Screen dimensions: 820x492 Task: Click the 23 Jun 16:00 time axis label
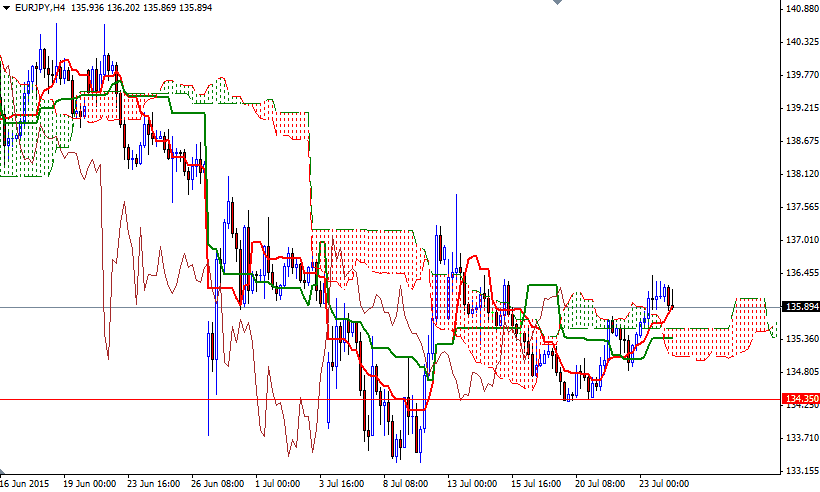coord(154,483)
